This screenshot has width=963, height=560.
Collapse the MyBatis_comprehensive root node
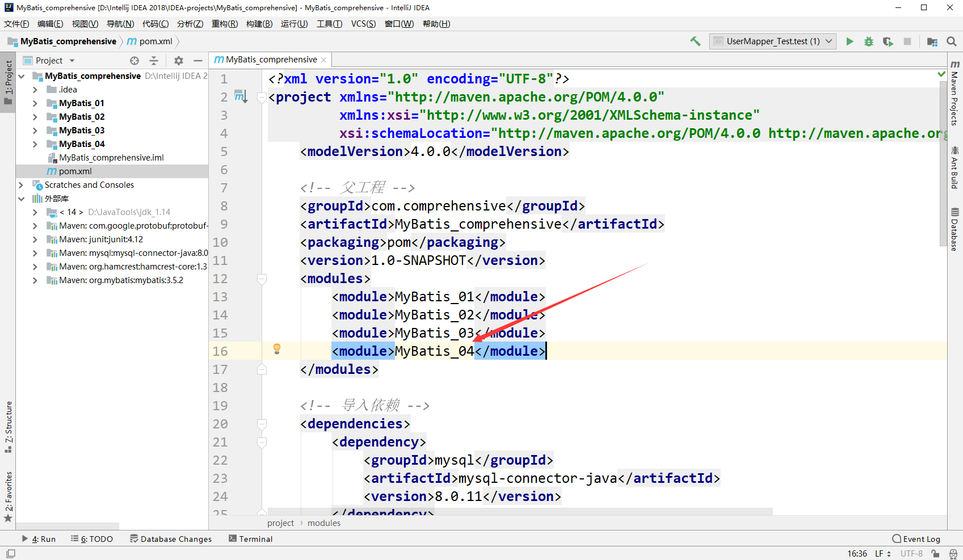point(22,76)
